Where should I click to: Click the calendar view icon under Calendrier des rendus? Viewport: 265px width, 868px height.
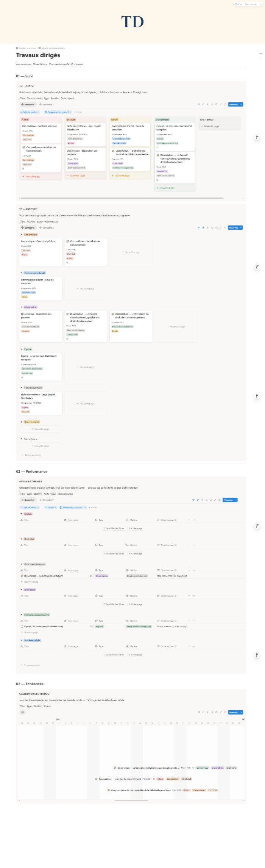pyautogui.click(x=23, y=712)
